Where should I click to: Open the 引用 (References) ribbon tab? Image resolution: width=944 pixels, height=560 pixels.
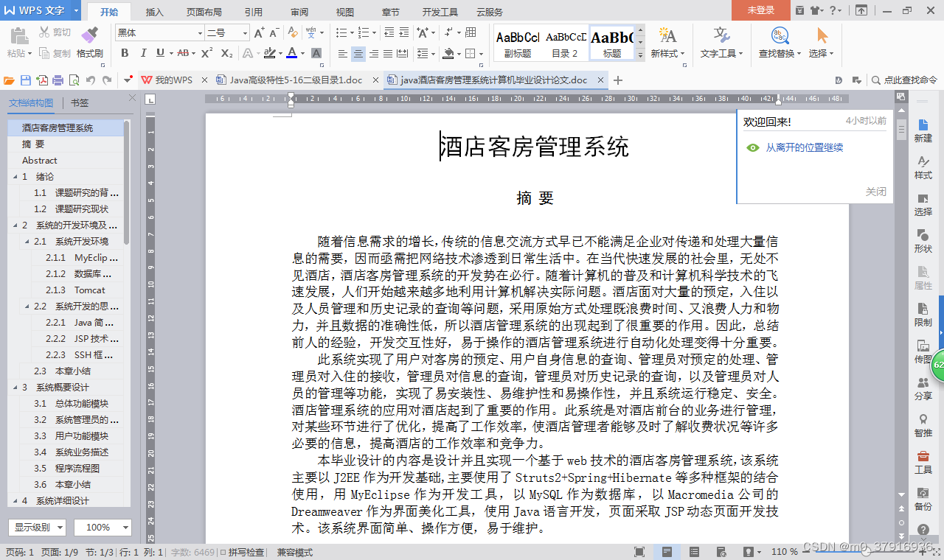[x=253, y=12]
